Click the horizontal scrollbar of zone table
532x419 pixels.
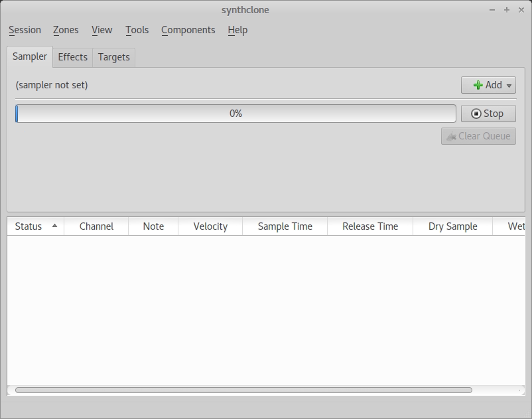243,390
